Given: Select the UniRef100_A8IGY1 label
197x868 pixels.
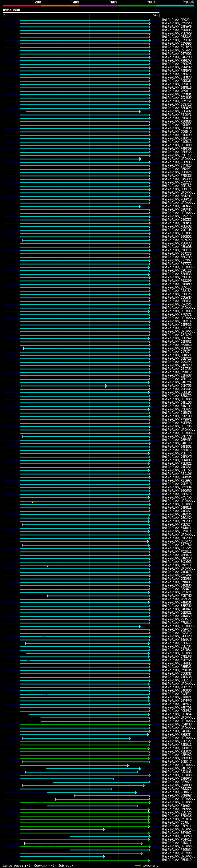Looking at the screenshot, I should pos(177,115).
